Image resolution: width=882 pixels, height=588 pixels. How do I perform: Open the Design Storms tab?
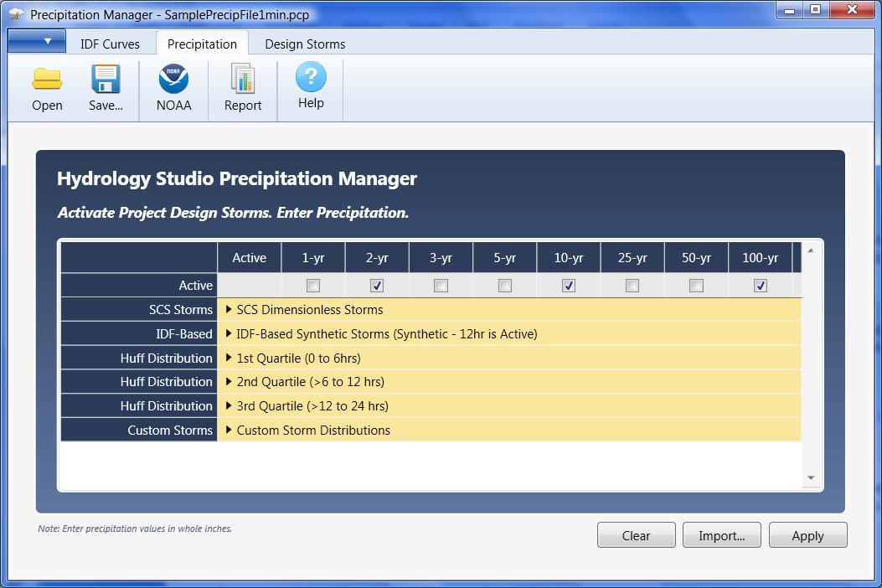pyautogui.click(x=305, y=44)
